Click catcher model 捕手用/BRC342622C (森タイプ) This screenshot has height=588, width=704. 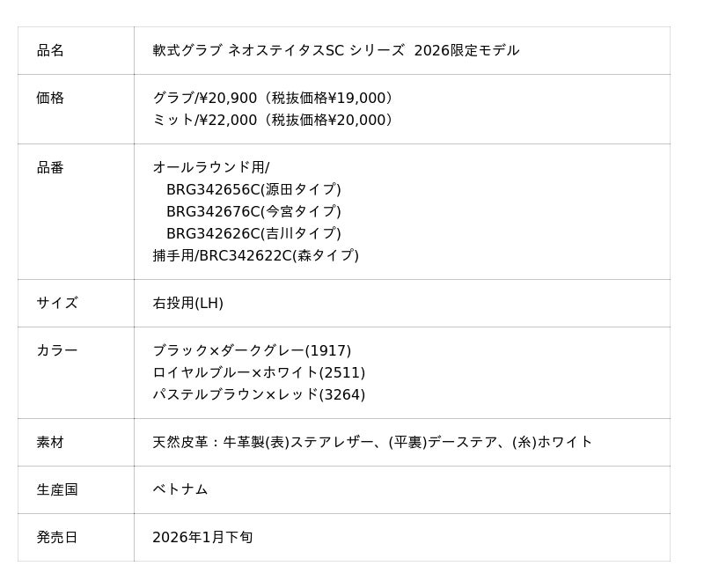coord(255,256)
